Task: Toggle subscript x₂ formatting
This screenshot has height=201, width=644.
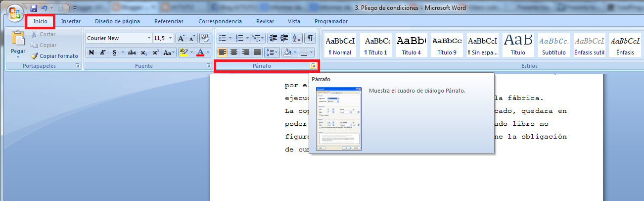Action: [143, 52]
